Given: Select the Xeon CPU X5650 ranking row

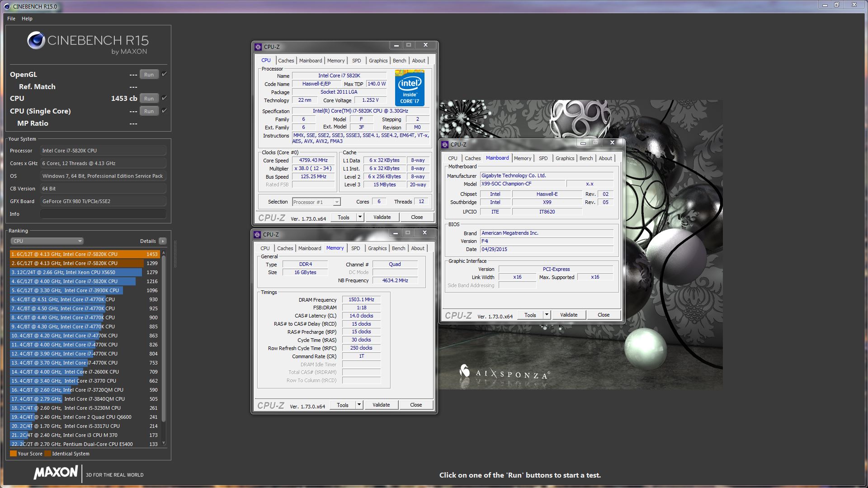Looking at the screenshot, I should click(x=85, y=272).
